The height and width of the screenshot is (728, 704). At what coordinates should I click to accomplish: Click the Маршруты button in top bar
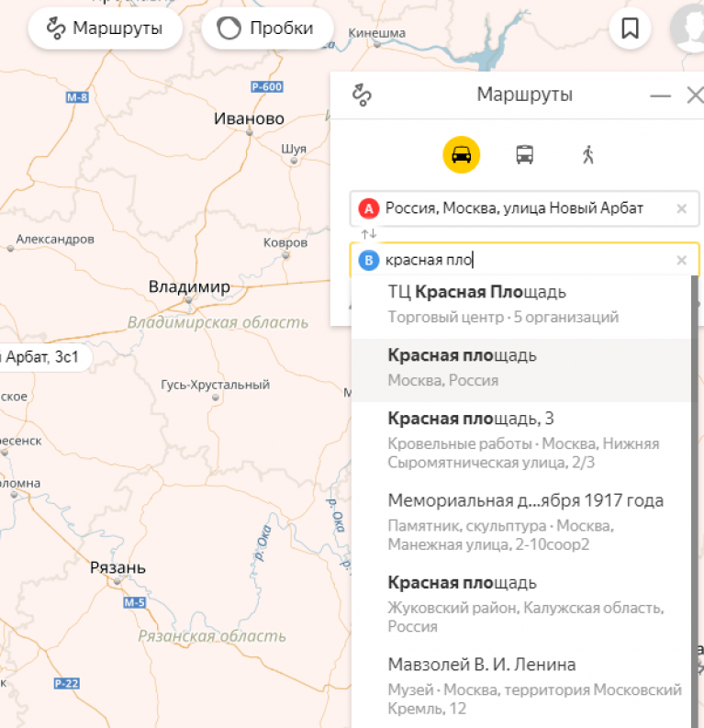[105, 28]
